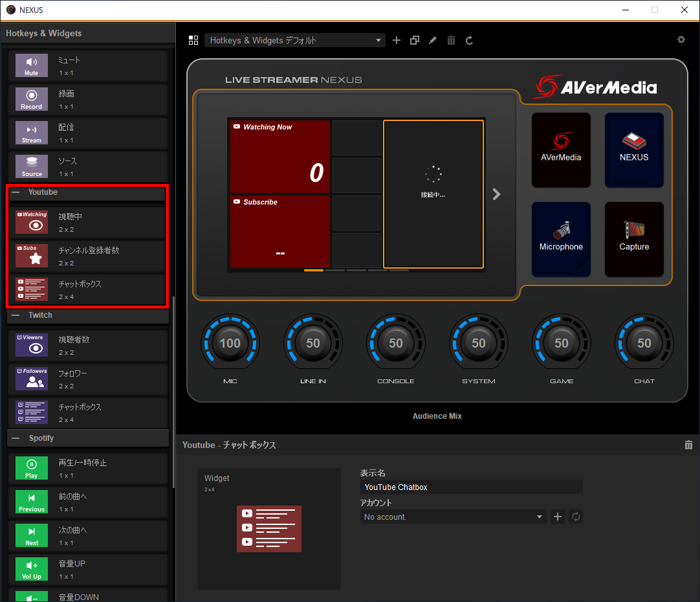The height and width of the screenshot is (602, 700).
Task: Click the add profile plus icon
Action: point(397,41)
